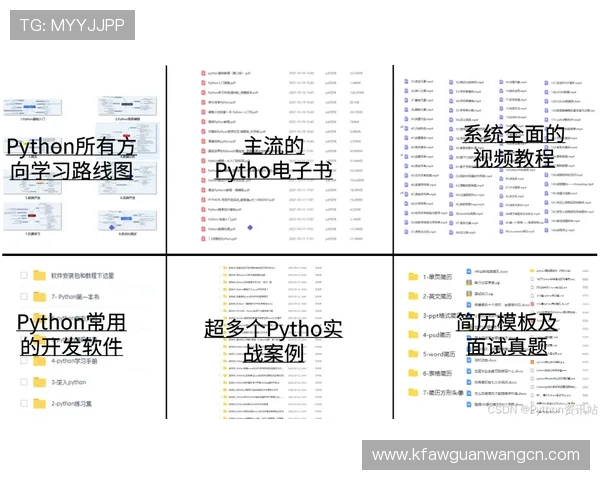Click the Python常用的开发软件 heading
Image resolution: width=600 pixels, height=480 pixels.
tap(72, 334)
